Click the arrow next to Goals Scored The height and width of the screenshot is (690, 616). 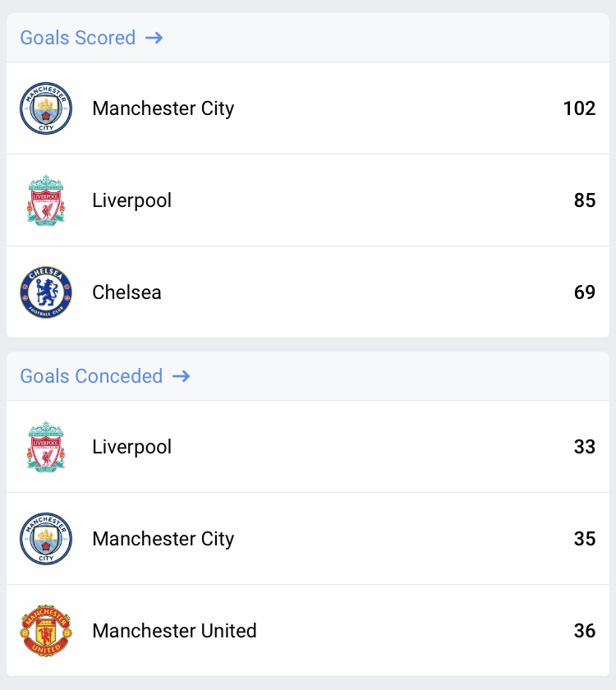154,38
